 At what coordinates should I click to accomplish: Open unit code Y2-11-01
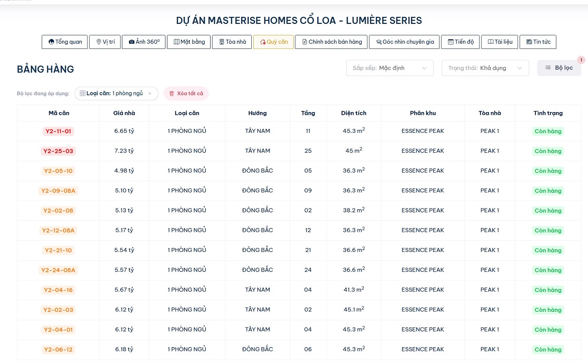point(58,131)
